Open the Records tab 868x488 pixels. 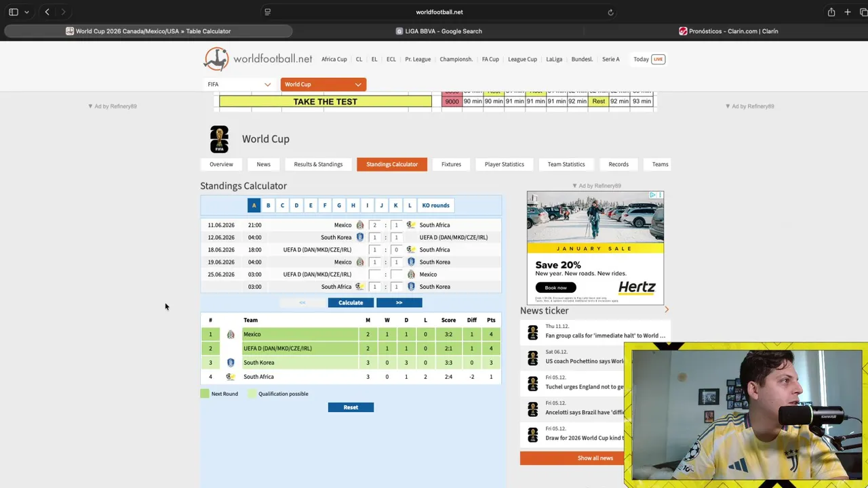coord(618,164)
